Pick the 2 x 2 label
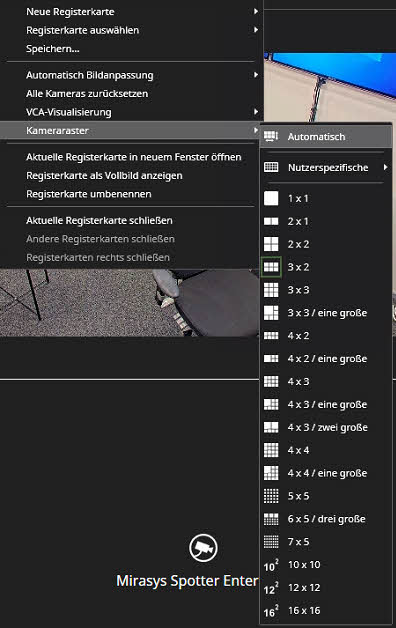The width and height of the screenshot is (396, 628). point(298,244)
